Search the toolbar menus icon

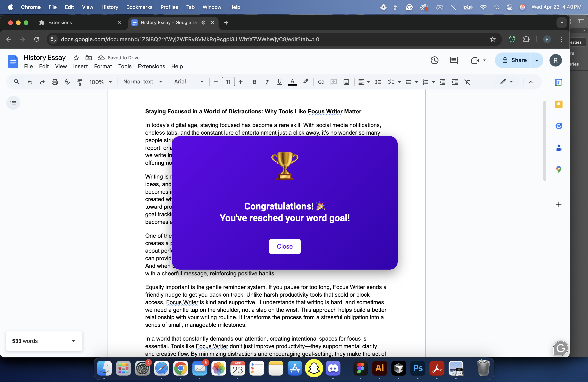17,82
